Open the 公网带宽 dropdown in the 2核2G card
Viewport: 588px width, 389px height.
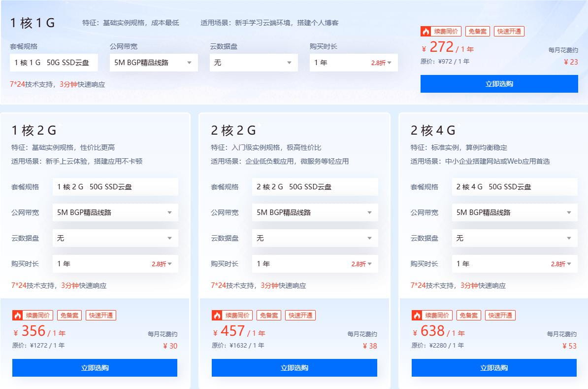tap(315, 212)
